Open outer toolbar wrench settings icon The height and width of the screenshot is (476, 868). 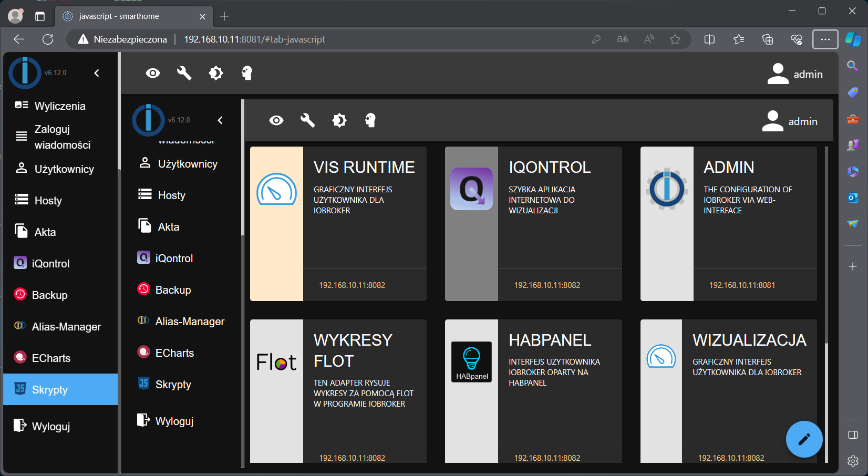pos(184,73)
